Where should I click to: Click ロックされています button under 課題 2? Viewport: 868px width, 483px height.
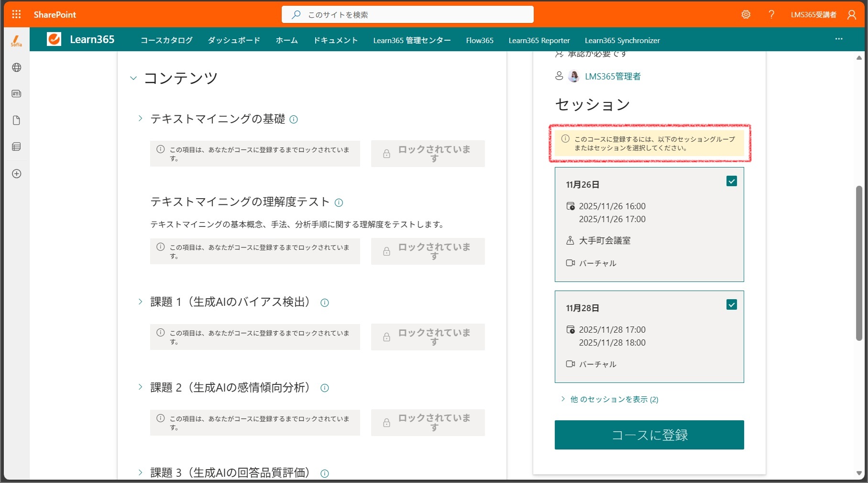pos(428,423)
